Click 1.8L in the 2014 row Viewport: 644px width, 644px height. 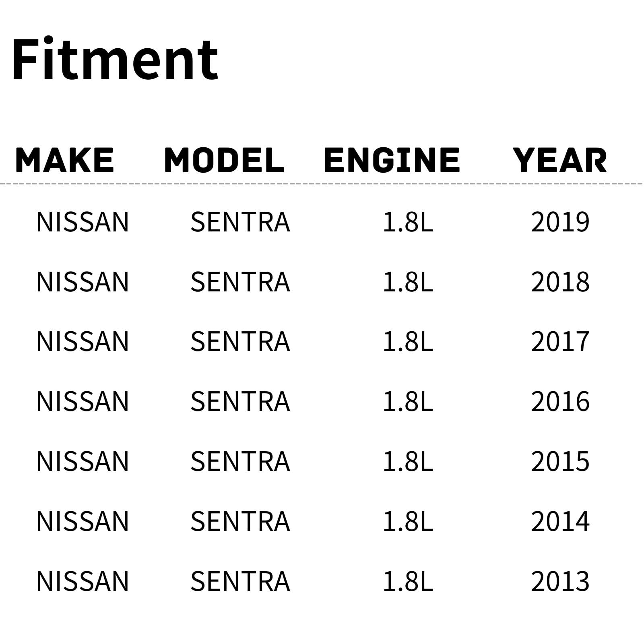tap(407, 521)
